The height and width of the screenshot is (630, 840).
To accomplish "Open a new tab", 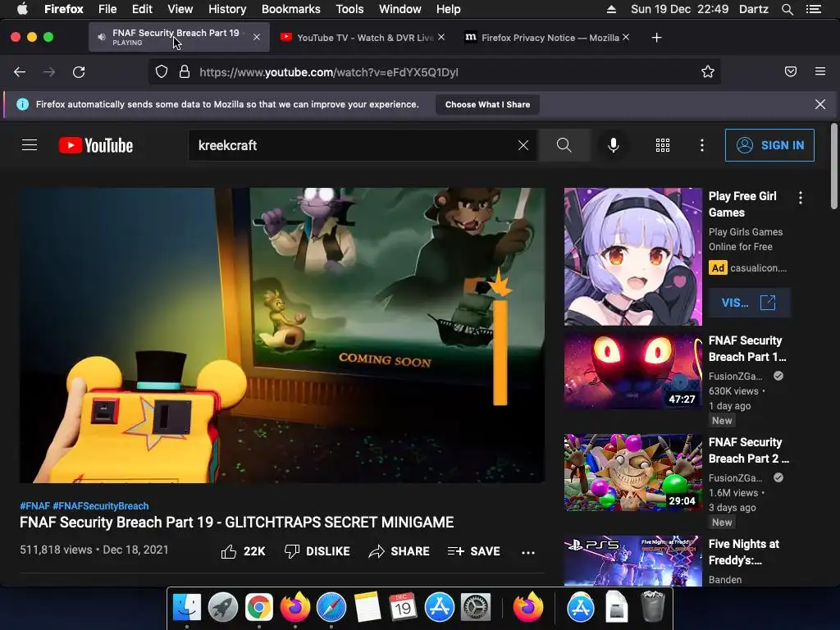I will pos(657,38).
